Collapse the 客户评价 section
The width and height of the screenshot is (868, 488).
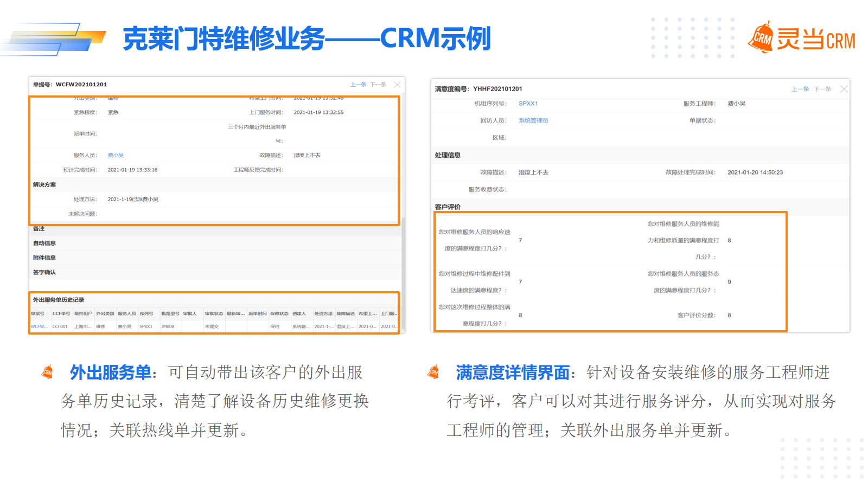coord(448,207)
